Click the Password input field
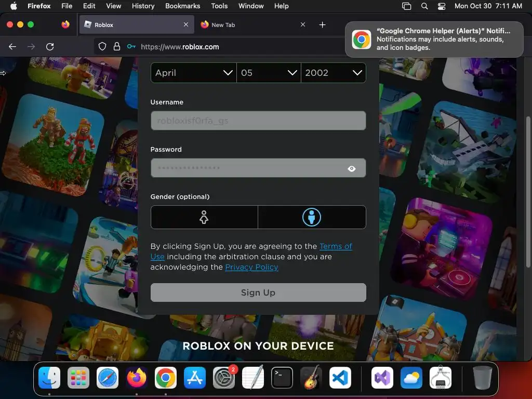Screen dimensions: 532x399 (x=258, y=168)
